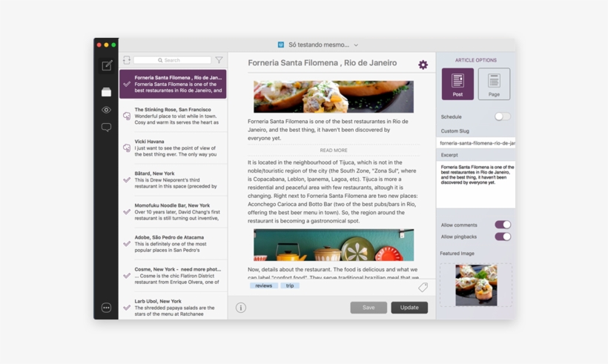Click the paragraph starting 'It is located'
The image size is (608, 364).
pos(333,191)
